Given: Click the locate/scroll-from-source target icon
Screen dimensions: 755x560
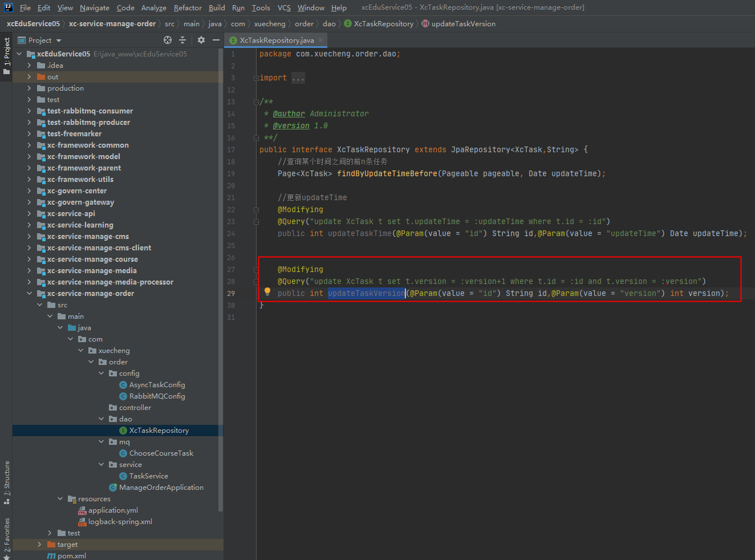Looking at the screenshot, I should [168, 40].
